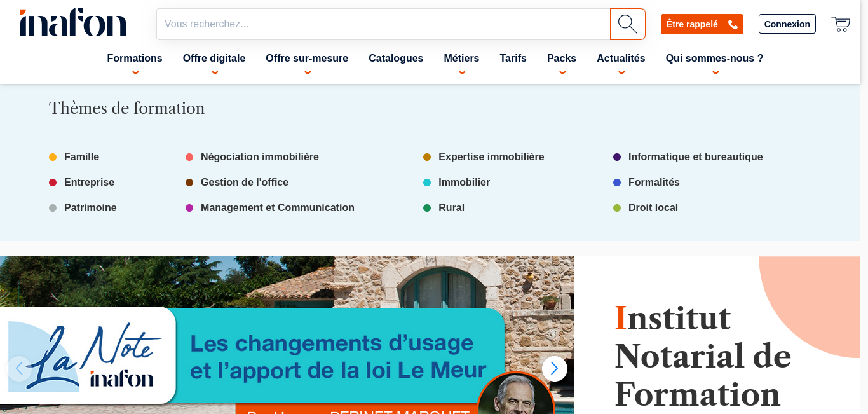Click the purple dot beside Management et Communication
The height and width of the screenshot is (414, 868).
tap(189, 208)
